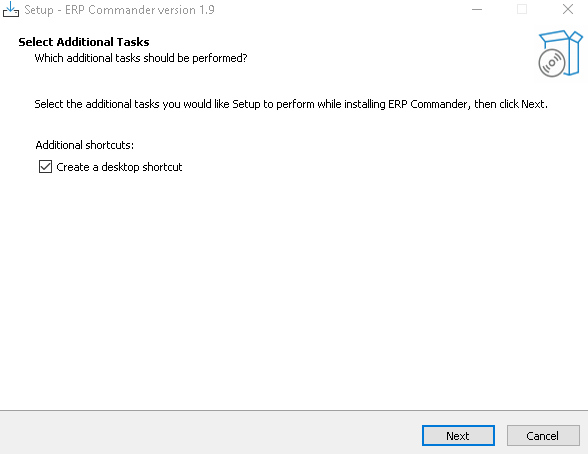Proceed with the Next button
588x454 pixels.
coord(458,436)
